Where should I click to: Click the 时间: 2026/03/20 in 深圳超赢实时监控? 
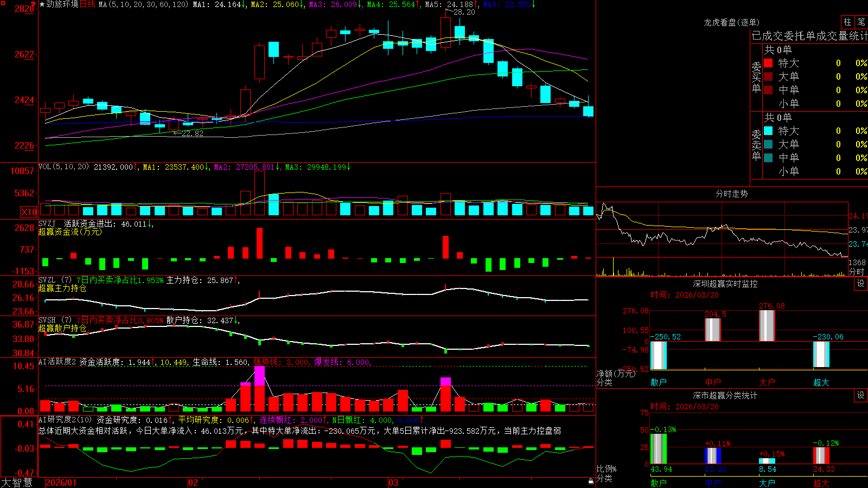(685, 295)
